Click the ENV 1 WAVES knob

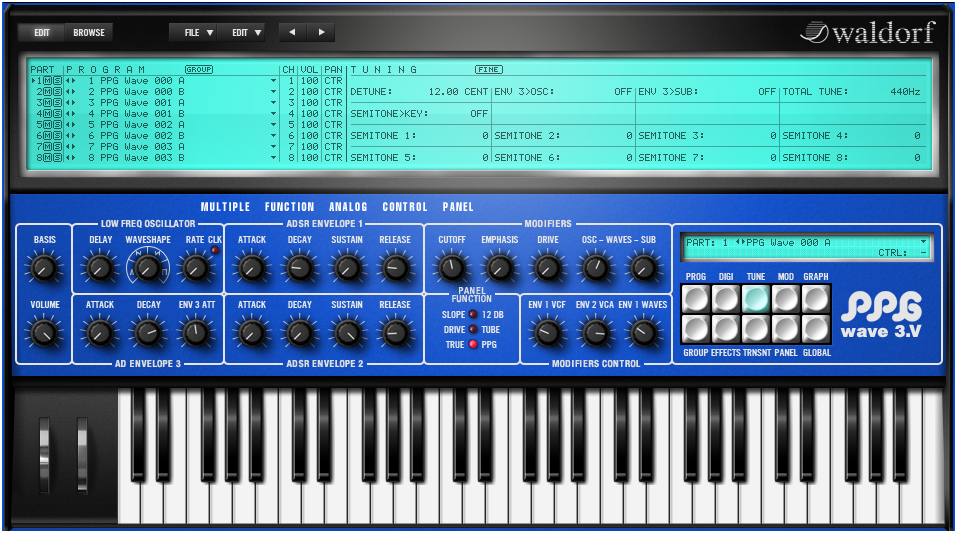(643, 333)
